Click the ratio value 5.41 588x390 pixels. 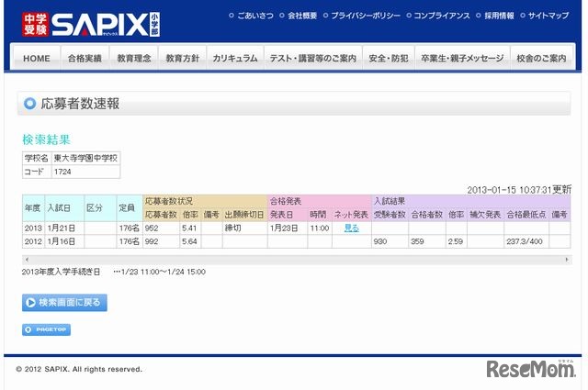189,228
